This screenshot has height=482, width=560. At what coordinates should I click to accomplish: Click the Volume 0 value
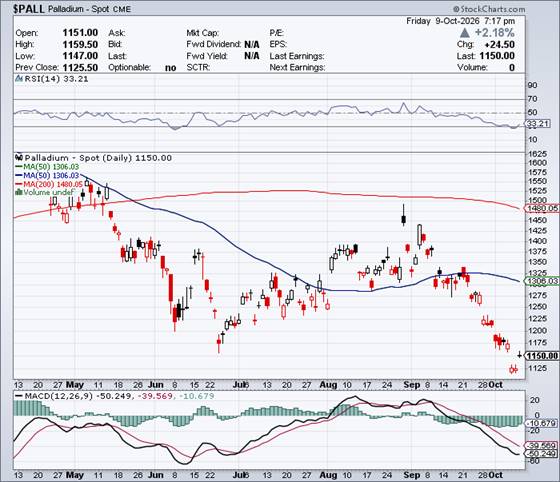coord(512,67)
